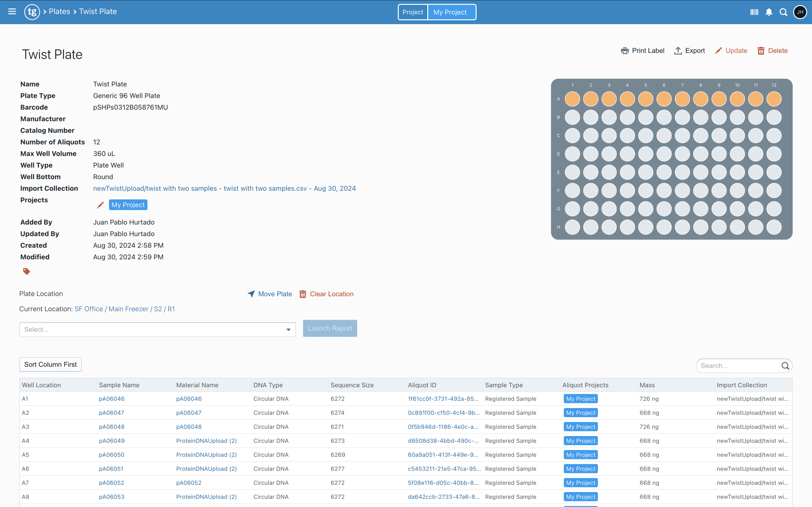Click the Project tab in the header

[412, 12]
